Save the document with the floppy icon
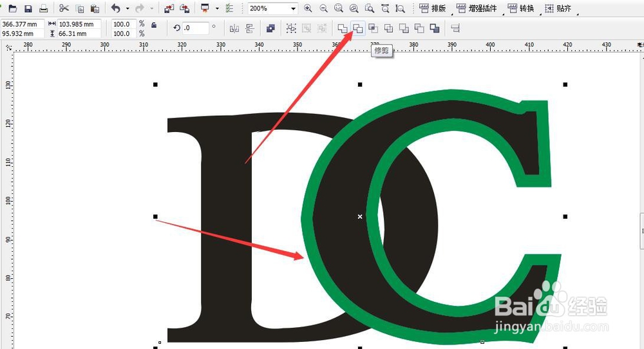 28,8
